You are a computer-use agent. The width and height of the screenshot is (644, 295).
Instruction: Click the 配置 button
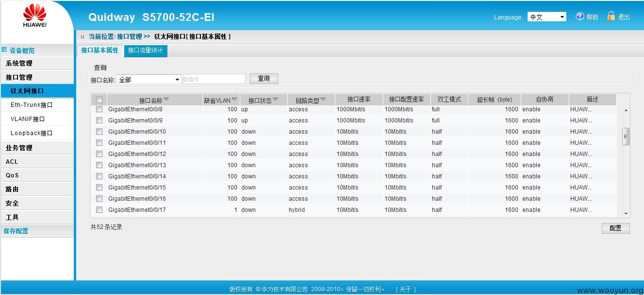coord(616,228)
